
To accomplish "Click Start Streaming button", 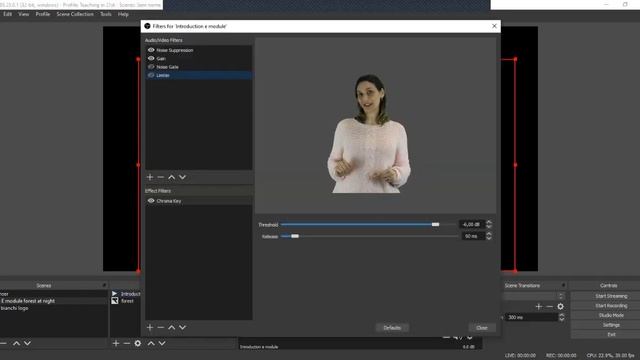I will pyautogui.click(x=611, y=296).
